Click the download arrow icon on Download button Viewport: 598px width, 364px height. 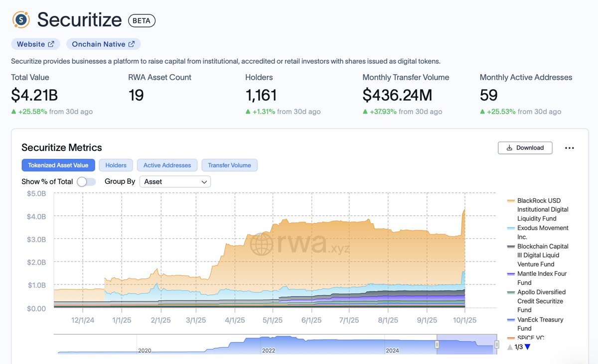point(510,148)
